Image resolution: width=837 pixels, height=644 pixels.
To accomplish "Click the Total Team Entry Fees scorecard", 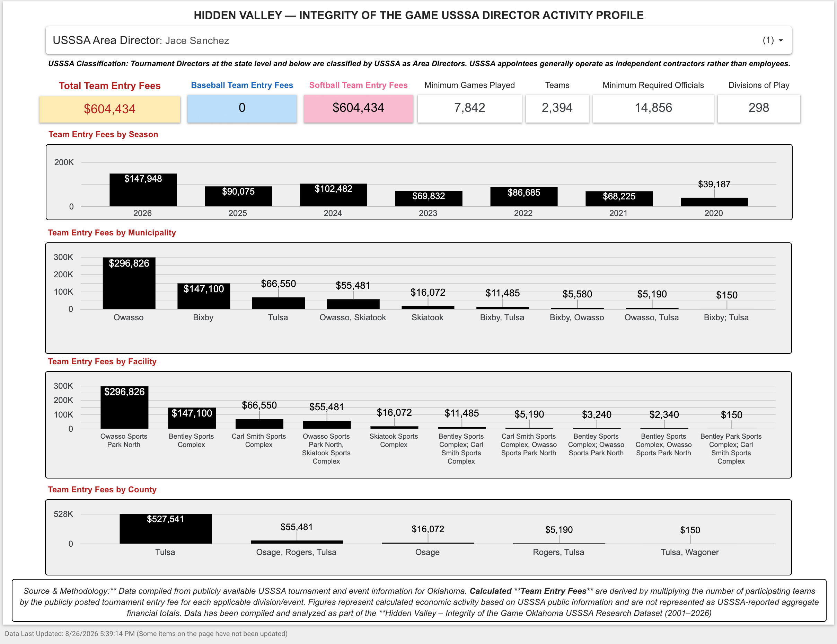I will [109, 109].
